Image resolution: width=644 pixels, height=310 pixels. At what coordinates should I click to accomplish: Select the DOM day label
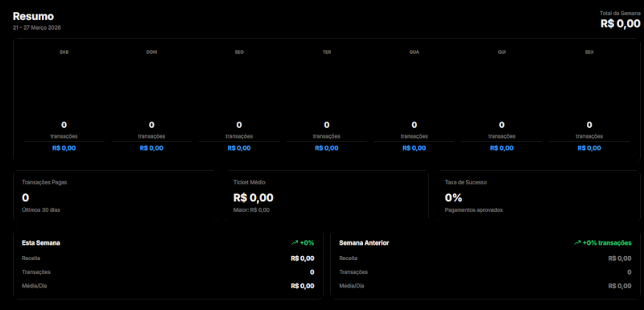(x=151, y=52)
